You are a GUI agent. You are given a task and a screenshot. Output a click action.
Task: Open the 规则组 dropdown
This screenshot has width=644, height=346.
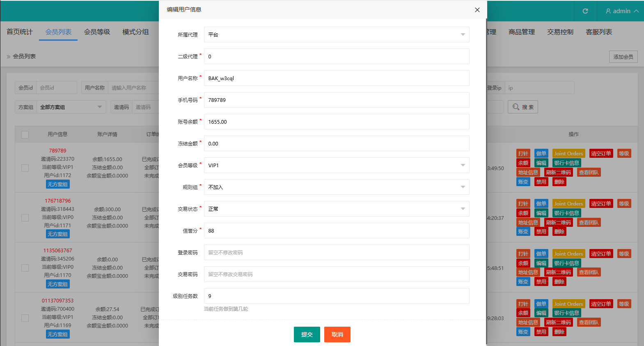[337, 187]
